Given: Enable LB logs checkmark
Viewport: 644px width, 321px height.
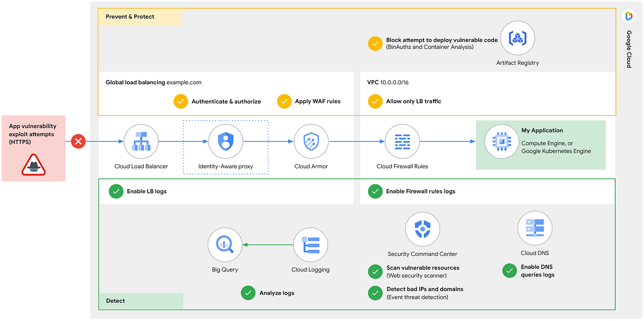Looking at the screenshot, I should pos(116,191).
